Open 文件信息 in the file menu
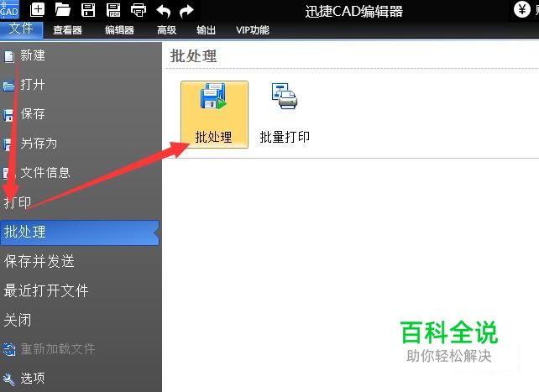The image size is (539, 392). coord(45,172)
